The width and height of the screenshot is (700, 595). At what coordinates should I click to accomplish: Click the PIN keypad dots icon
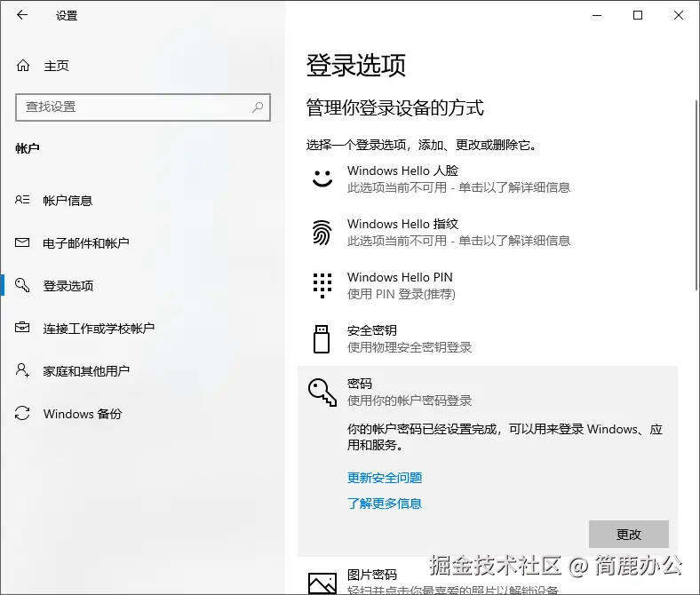322,286
